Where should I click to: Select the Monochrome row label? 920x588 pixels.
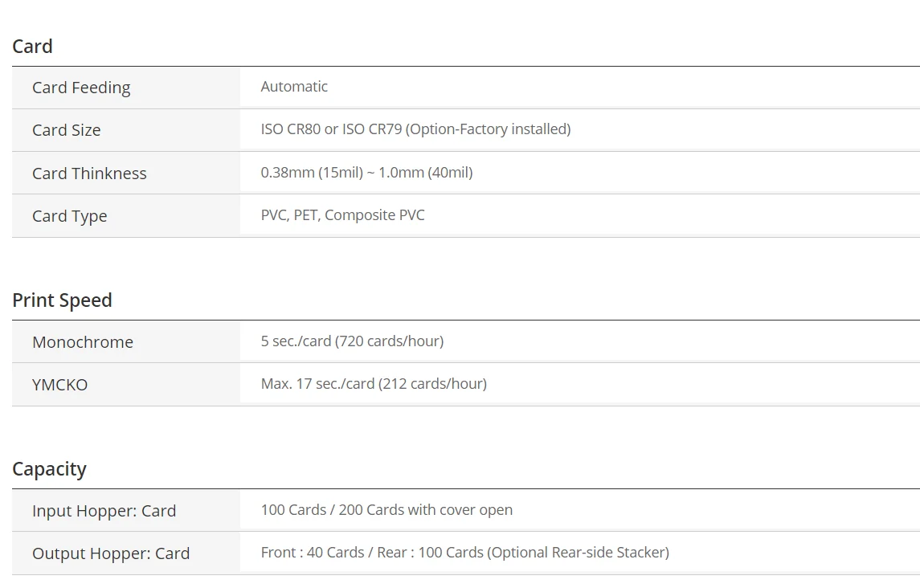point(83,342)
